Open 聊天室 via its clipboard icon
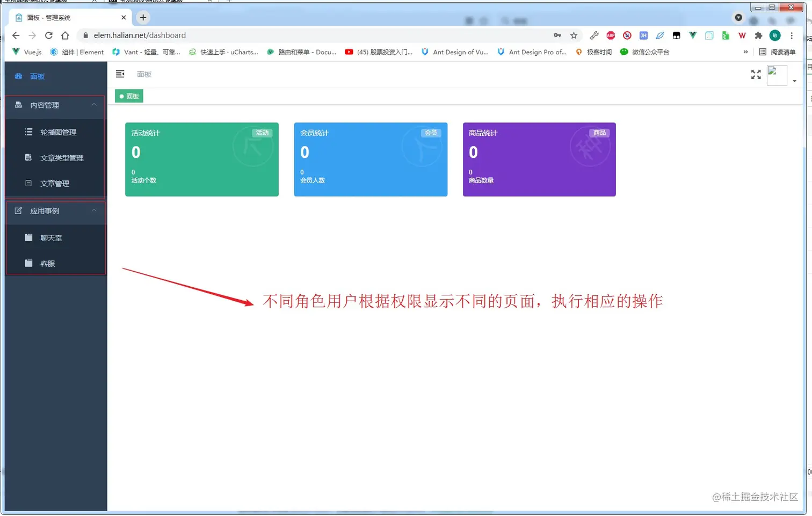This screenshot has width=812, height=516. (x=30, y=237)
